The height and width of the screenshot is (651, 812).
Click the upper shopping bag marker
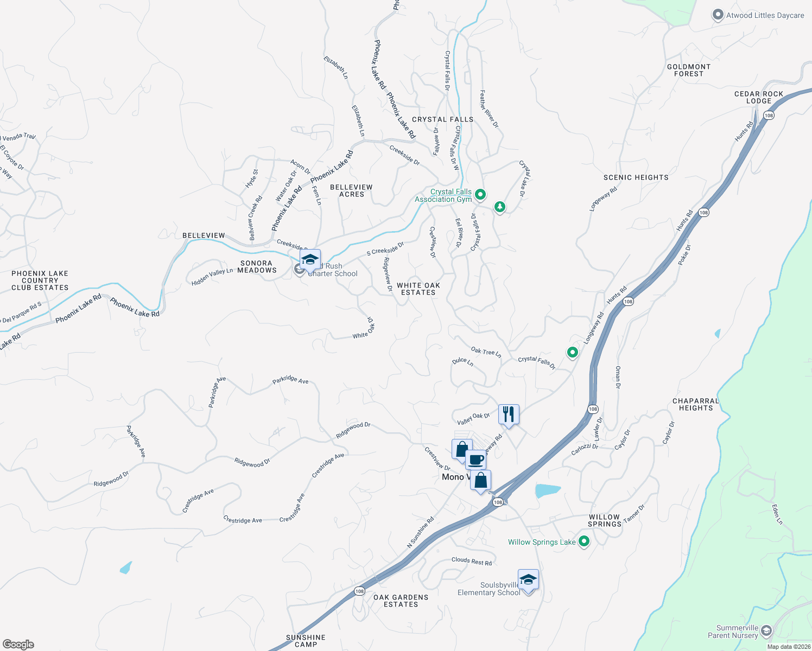462,450
